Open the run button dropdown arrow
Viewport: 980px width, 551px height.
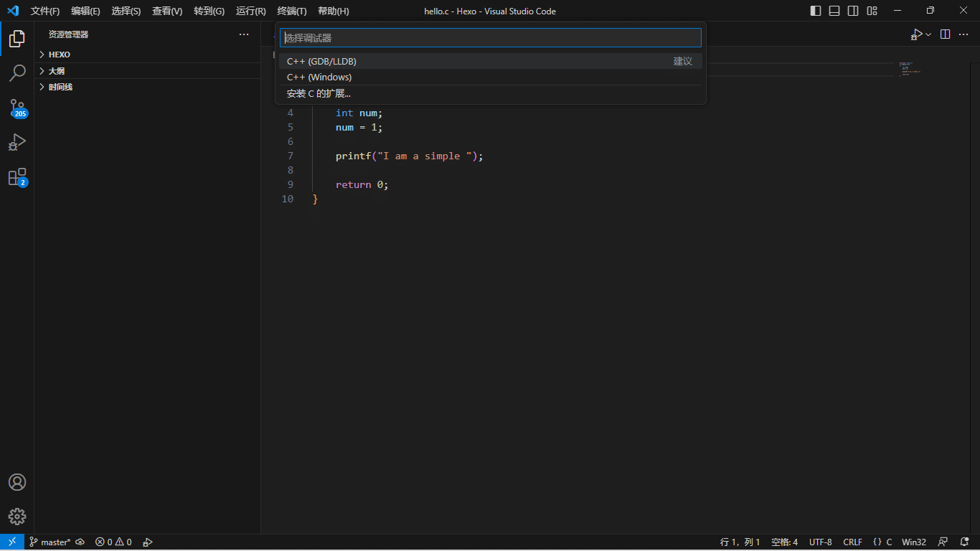pyautogui.click(x=928, y=34)
